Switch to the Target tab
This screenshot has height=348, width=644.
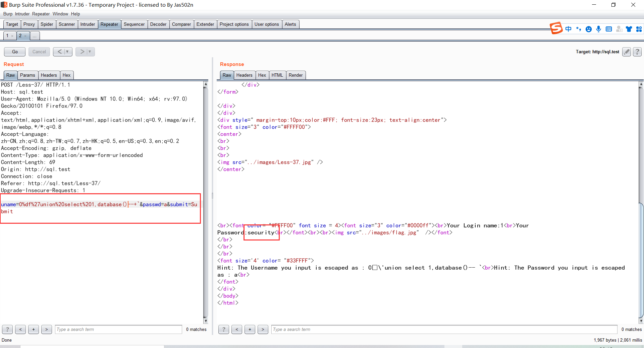[x=12, y=24]
